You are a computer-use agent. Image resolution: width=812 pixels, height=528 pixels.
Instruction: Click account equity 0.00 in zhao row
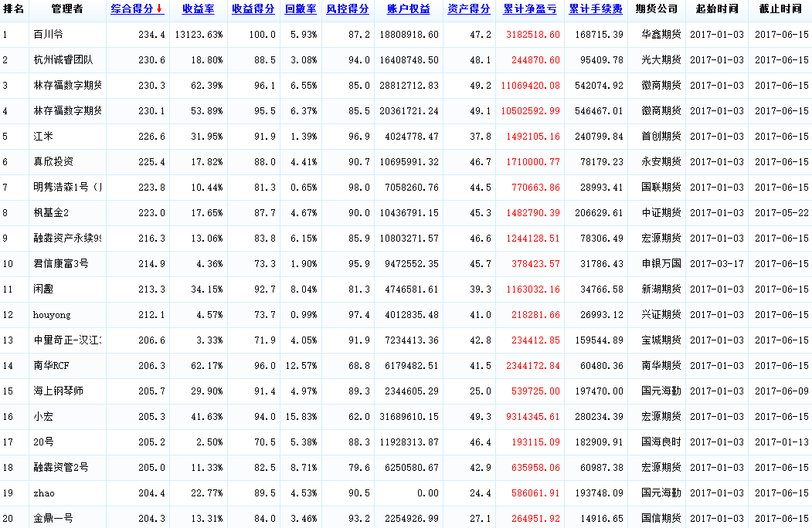point(428,493)
